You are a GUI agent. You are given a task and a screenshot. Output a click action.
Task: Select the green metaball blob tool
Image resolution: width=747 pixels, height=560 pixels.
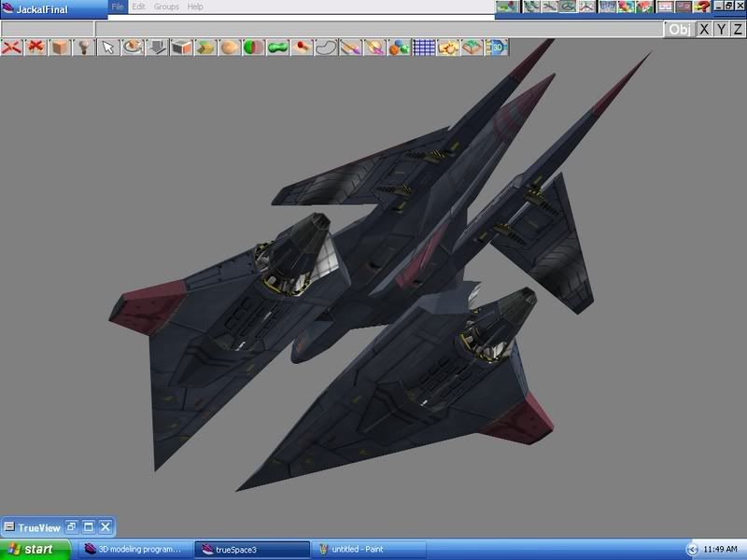[x=278, y=48]
